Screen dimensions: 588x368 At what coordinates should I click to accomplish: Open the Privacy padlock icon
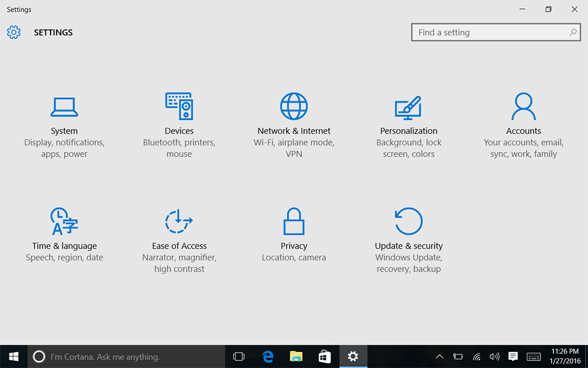(x=294, y=221)
